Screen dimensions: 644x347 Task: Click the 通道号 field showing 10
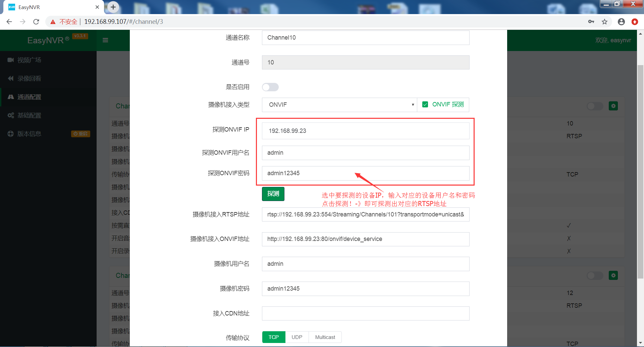(x=366, y=62)
